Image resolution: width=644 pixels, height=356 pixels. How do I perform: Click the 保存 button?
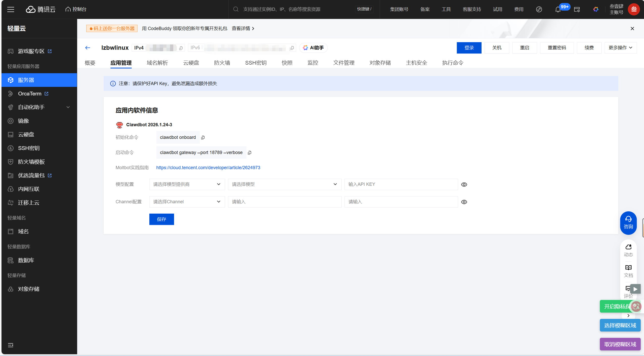tap(161, 219)
